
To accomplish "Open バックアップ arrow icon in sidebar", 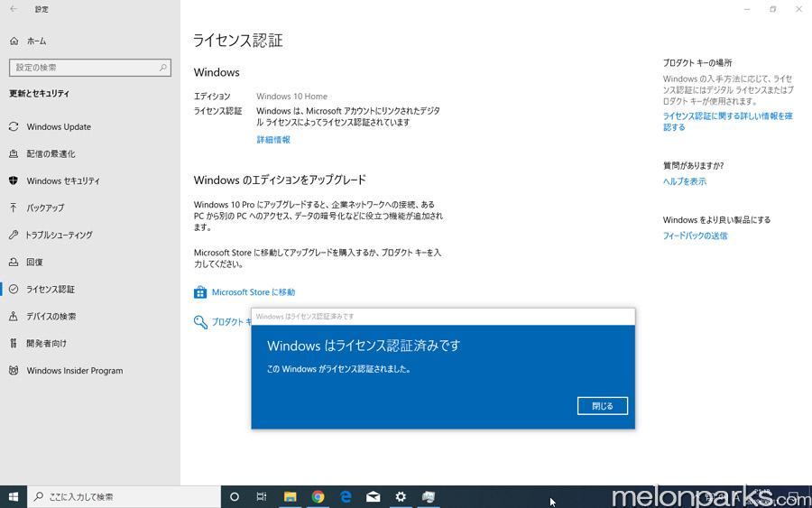I will pos(14,208).
